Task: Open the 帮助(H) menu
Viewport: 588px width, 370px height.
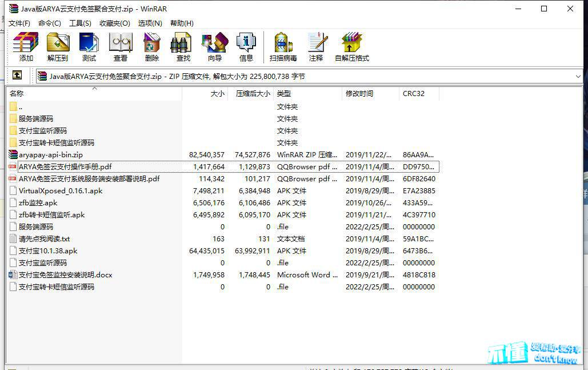Action: (x=182, y=23)
